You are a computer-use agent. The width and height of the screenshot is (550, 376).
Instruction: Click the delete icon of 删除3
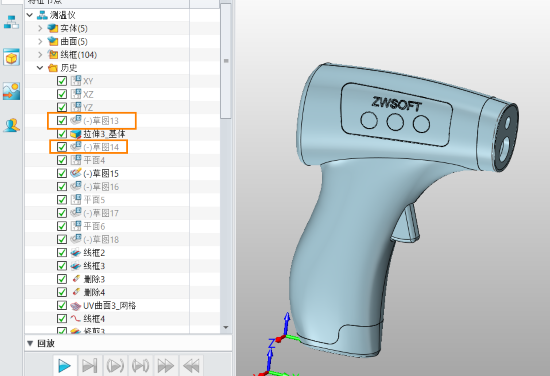click(76, 279)
